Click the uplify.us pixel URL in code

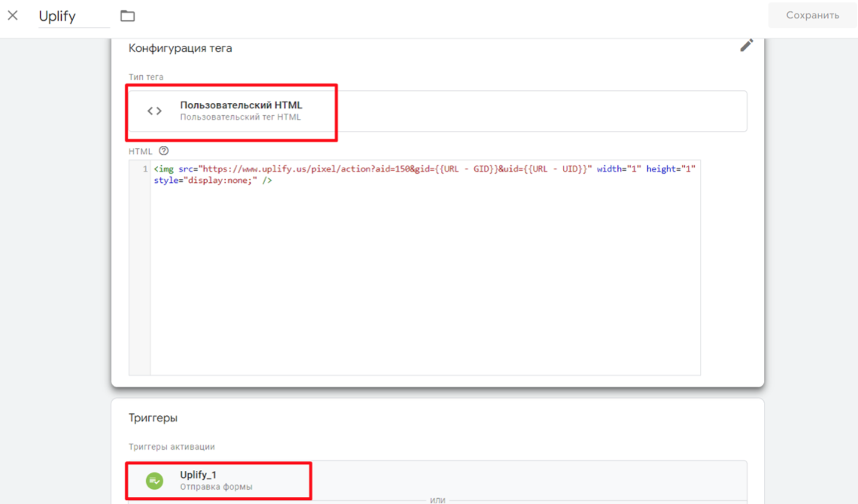click(x=394, y=169)
